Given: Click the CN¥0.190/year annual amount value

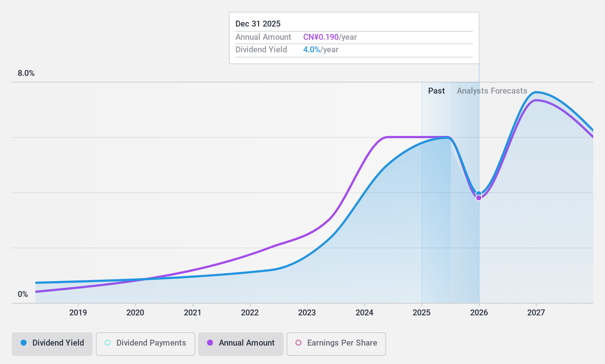Looking at the screenshot, I should coord(330,37).
